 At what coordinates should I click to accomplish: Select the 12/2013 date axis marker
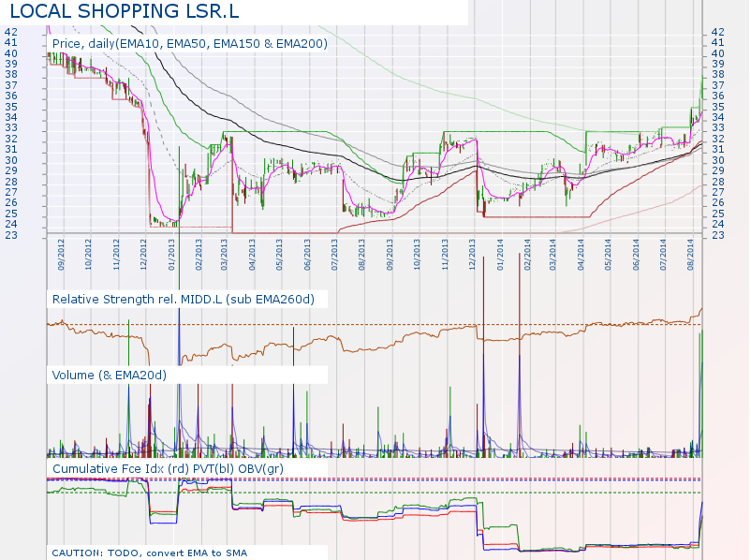(x=472, y=255)
